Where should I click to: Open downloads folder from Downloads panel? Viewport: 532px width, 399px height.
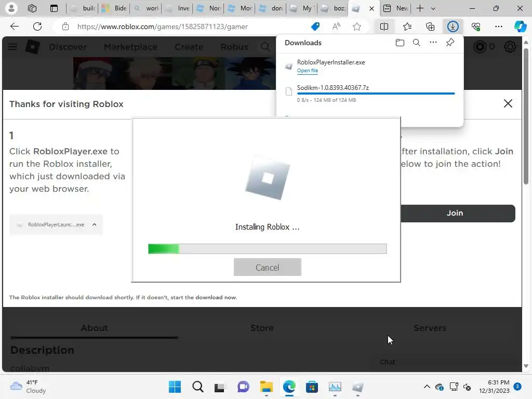(x=400, y=43)
